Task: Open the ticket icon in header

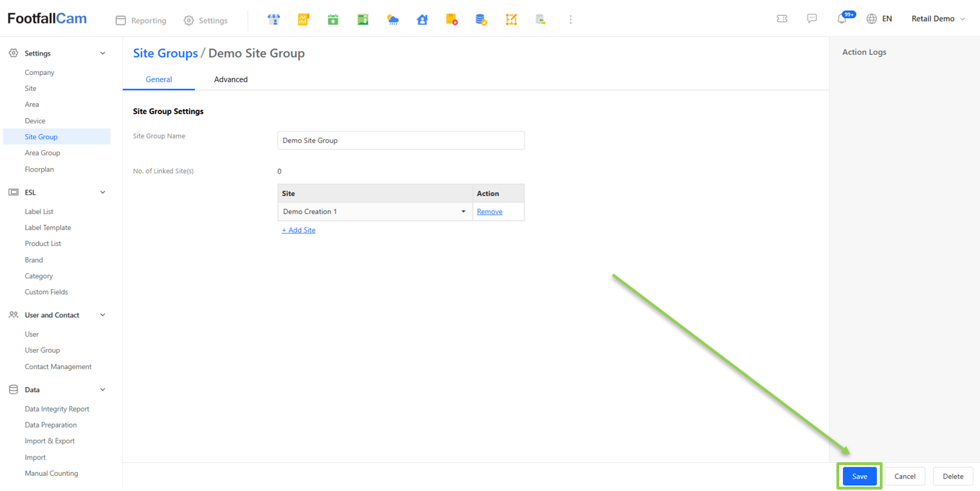Action: (782, 19)
